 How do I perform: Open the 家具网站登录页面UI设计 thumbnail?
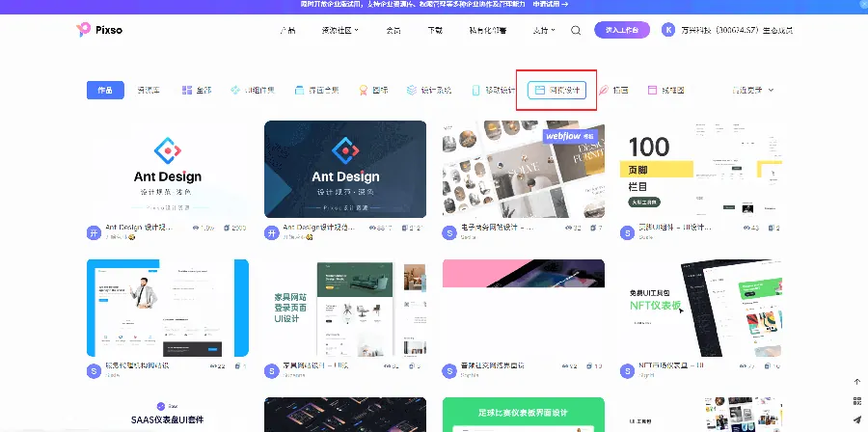(345, 309)
